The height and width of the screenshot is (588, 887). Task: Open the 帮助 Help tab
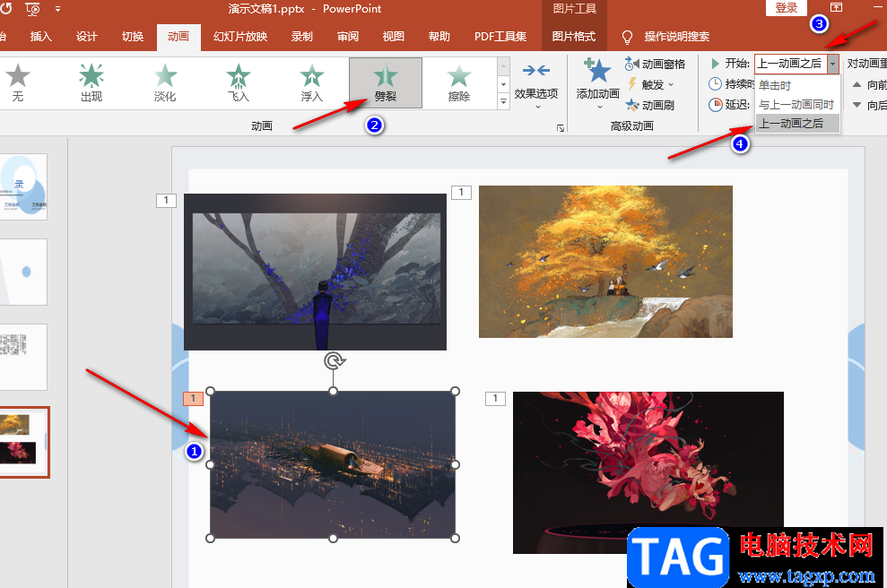point(439,37)
